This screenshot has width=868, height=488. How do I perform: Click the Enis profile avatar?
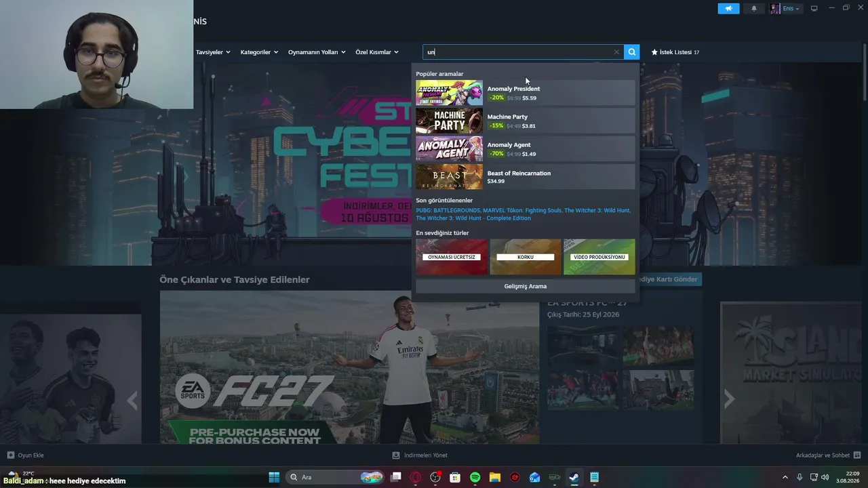click(x=775, y=9)
